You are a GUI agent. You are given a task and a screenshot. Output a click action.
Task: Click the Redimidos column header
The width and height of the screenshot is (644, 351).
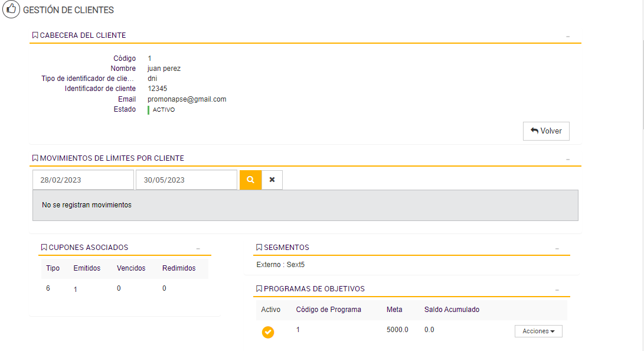tap(179, 268)
